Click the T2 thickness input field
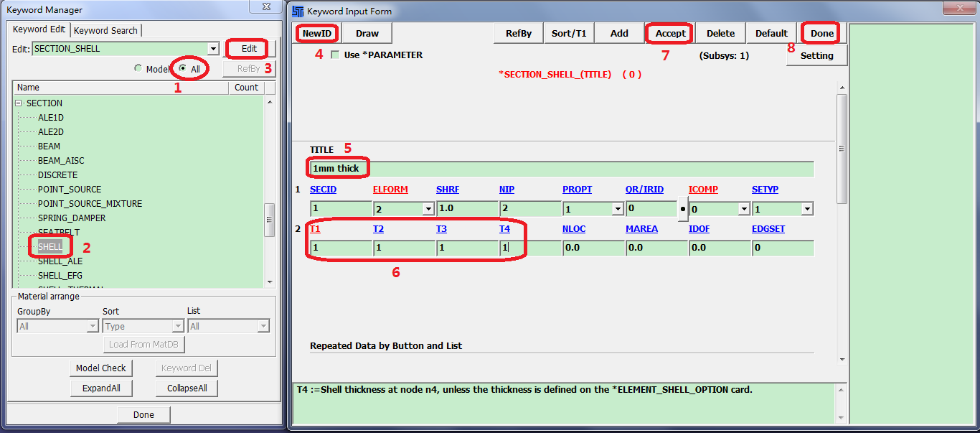Image resolution: width=980 pixels, height=433 pixels. click(403, 248)
